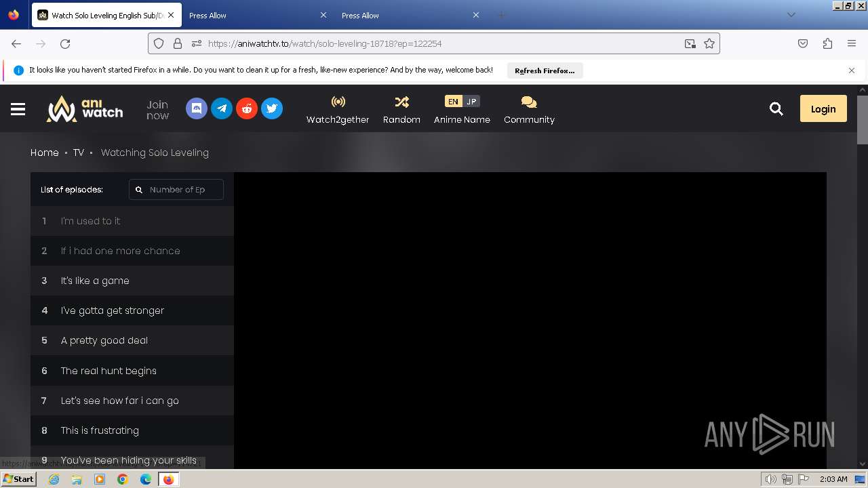Open the site permissions icon in the address bar
This screenshot has height=488, width=868.
(197, 43)
